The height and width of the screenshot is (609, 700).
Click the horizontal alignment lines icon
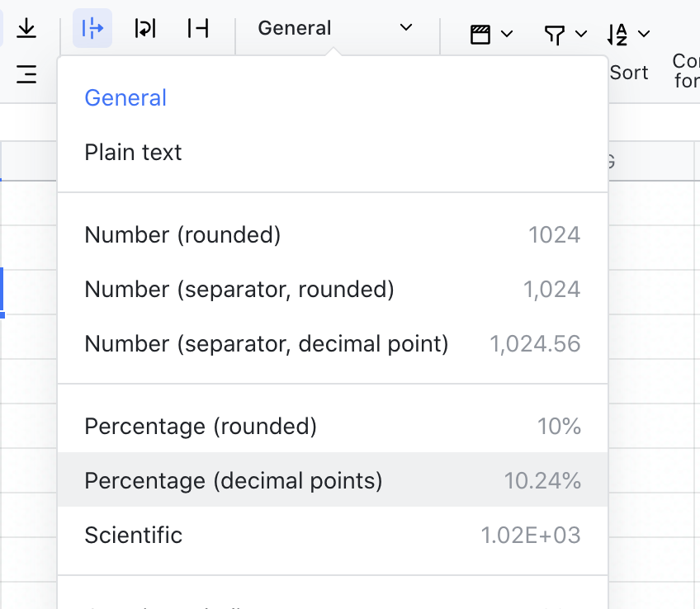(x=26, y=74)
